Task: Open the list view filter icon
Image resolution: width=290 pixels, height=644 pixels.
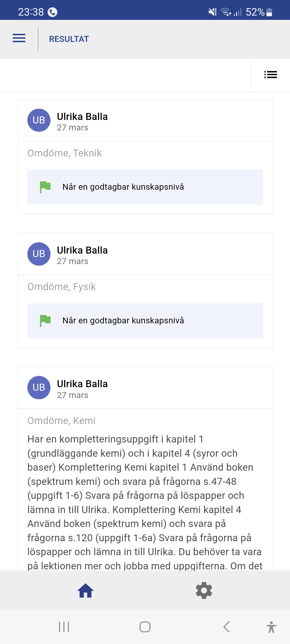Action: click(270, 75)
